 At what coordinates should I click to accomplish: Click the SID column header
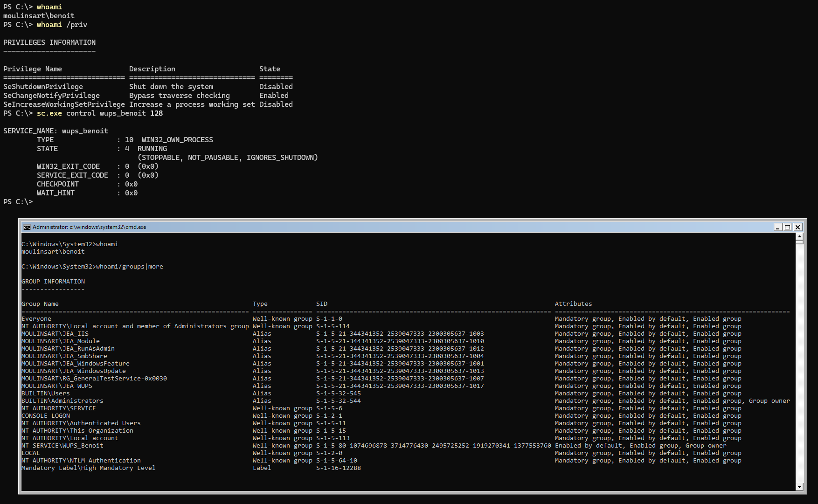[x=322, y=304]
